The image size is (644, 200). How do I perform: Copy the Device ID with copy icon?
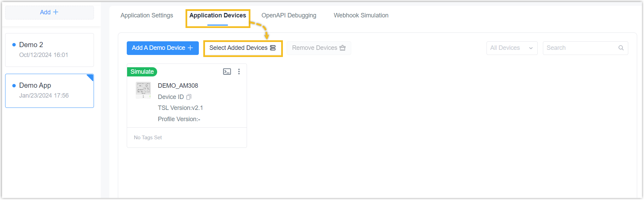click(x=189, y=97)
